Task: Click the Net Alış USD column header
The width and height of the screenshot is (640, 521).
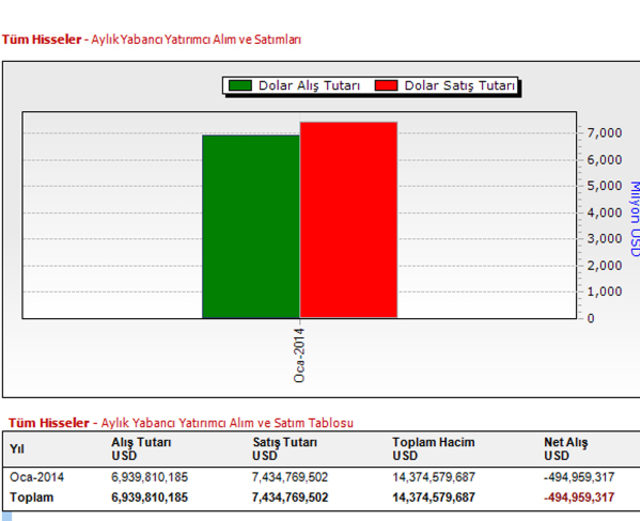Action: (x=566, y=449)
